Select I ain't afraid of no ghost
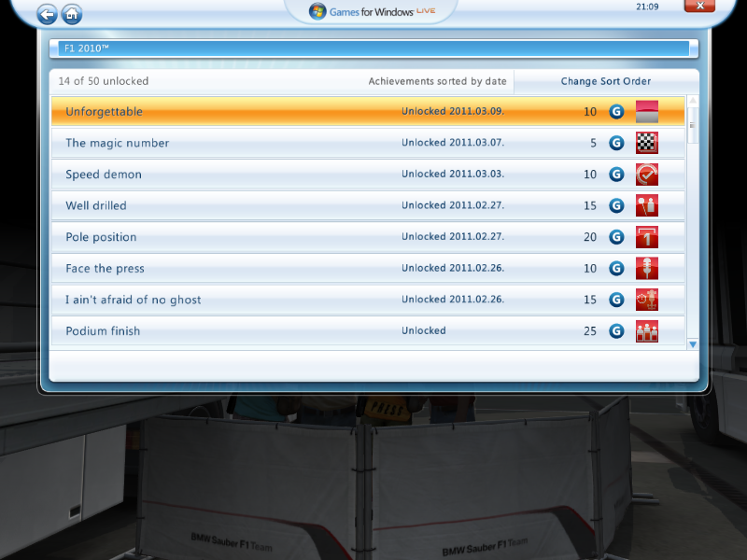Image resolution: width=747 pixels, height=560 pixels. coord(368,300)
